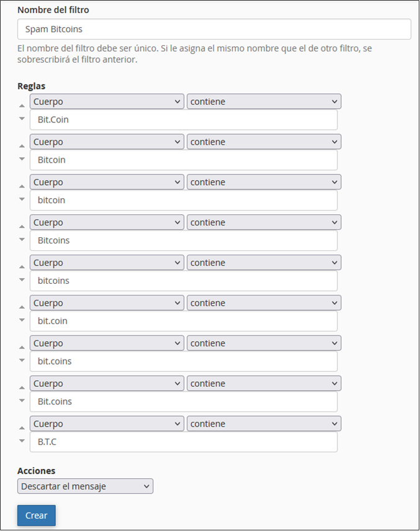Open contiene dropdown for bit.coin rule
Screen dimensions: 420x531
click(x=264, y=303)
